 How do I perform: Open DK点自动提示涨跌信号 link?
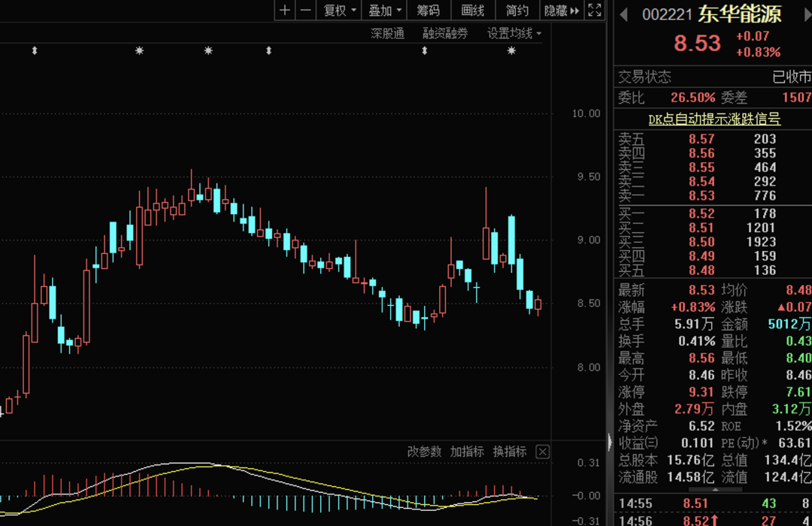point(714,119)
